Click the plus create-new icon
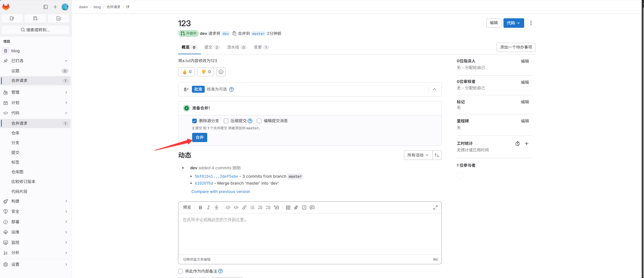644x278 pixels. [55, 7]
